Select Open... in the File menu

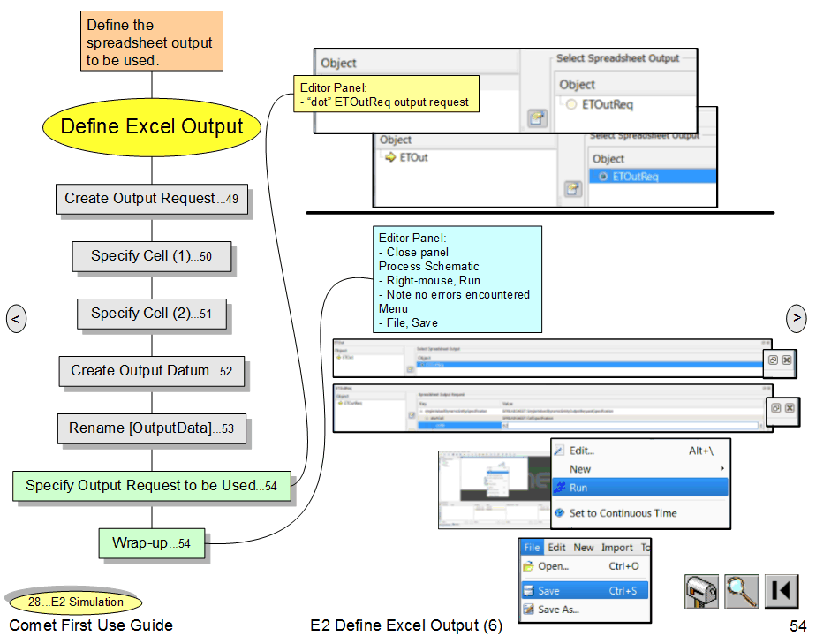pyautogui.click(x=585, y=566)
